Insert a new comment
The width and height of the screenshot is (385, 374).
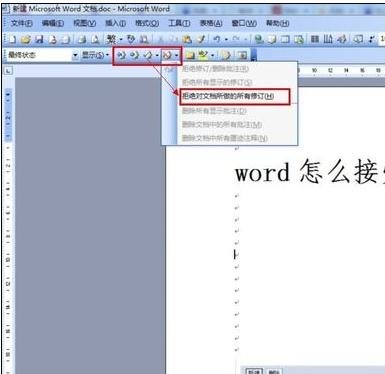[190, 55]
